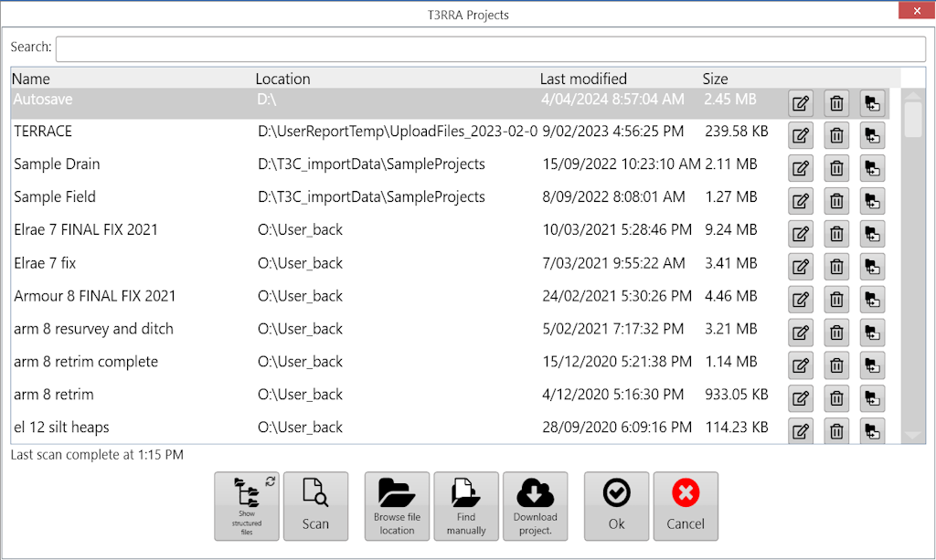Copy the Sample Field project
Viewport: 936px width, 560px height.
[872, 201]
